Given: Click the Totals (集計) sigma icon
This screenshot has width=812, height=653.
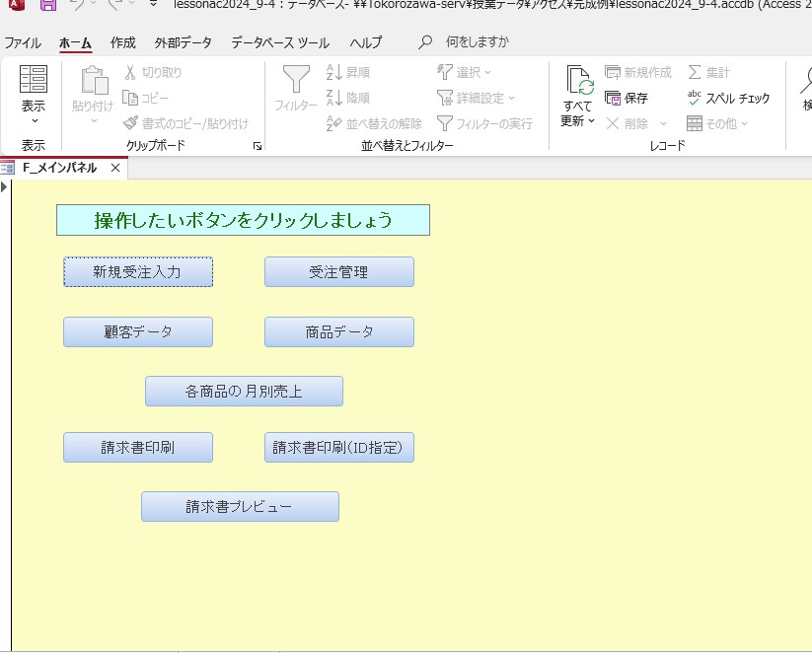Looking at the screenshot, I should [x=695, y=73].
